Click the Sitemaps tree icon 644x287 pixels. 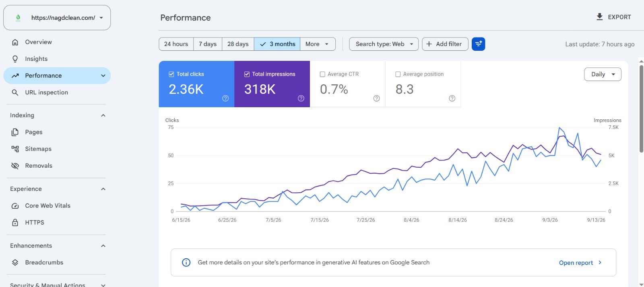pyautogui.click(x=15, y=149)
